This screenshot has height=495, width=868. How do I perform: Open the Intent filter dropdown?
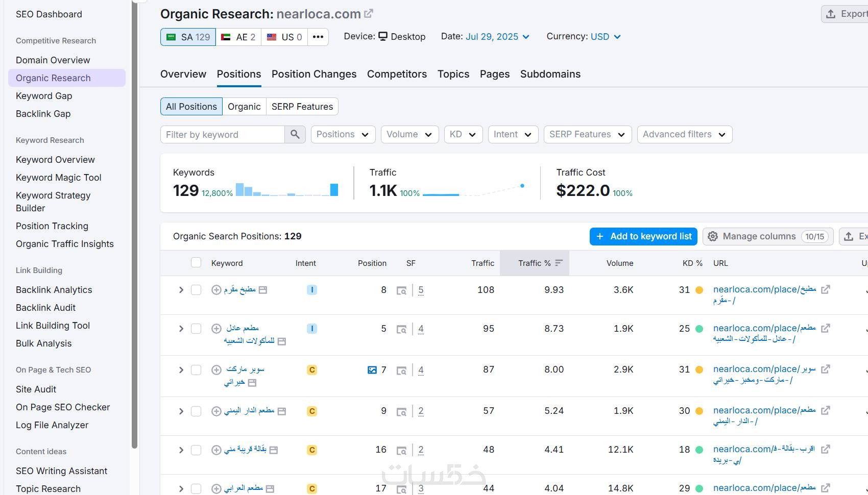click(x=513, y=134)
